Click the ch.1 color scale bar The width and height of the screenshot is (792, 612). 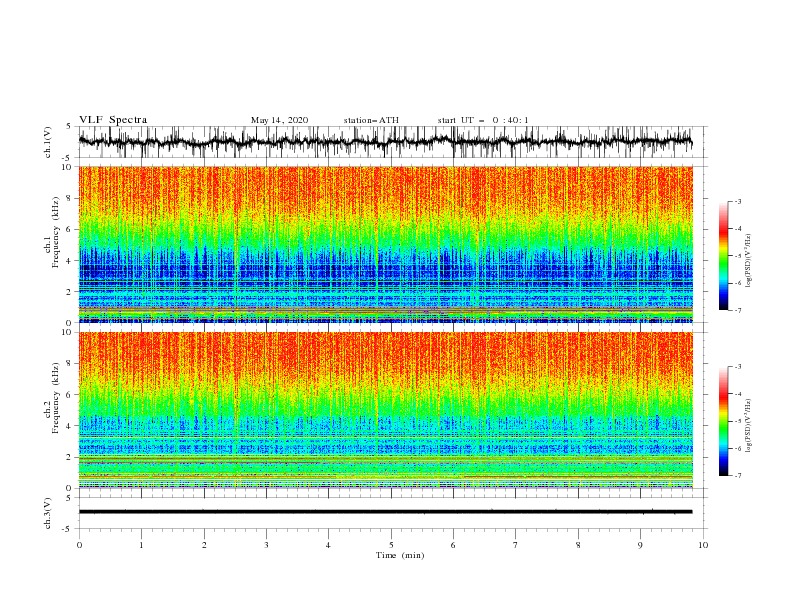coord(723,256)
